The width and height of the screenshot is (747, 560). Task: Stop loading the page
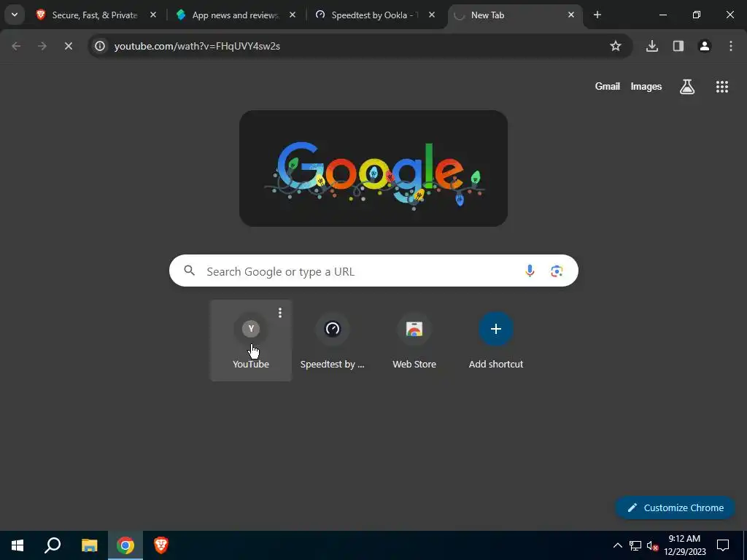coord(69,46)
